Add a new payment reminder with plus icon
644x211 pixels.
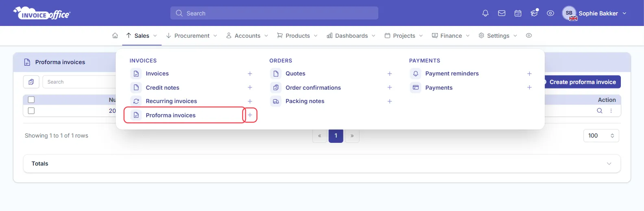coord(529,74)
